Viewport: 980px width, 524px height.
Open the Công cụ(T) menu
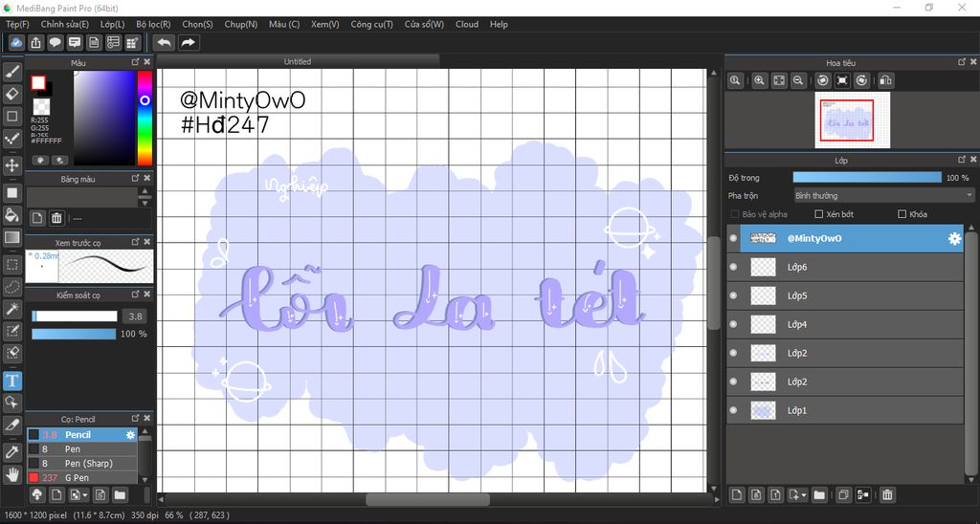pyautogui.click(x=372, y=24)
